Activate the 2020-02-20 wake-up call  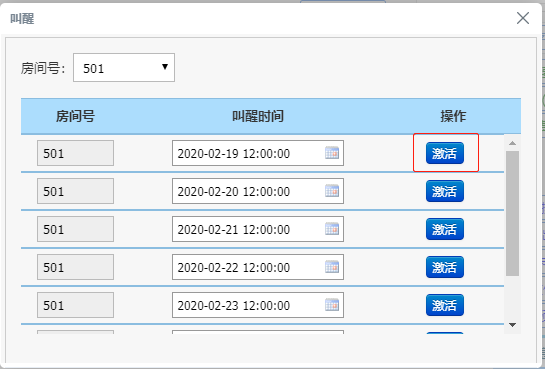pyautogui.click(x=445, y=191)
